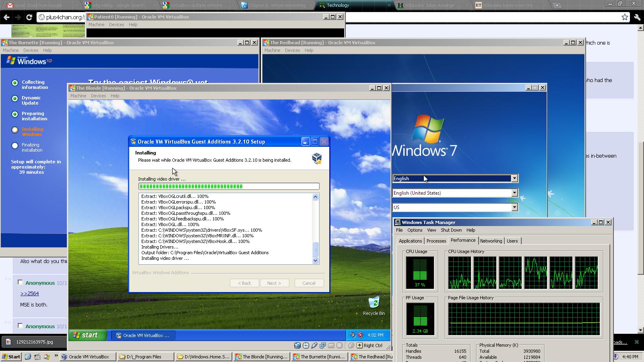Click the install log scrollbar down arrow
This screenshot has height=362, width=644.
(x=315, y=261)
